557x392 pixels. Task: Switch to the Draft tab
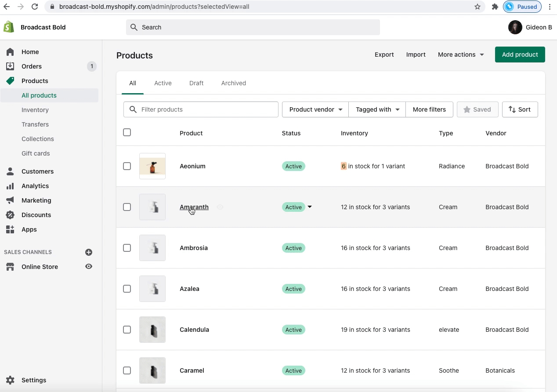click(x=196, y=83)
